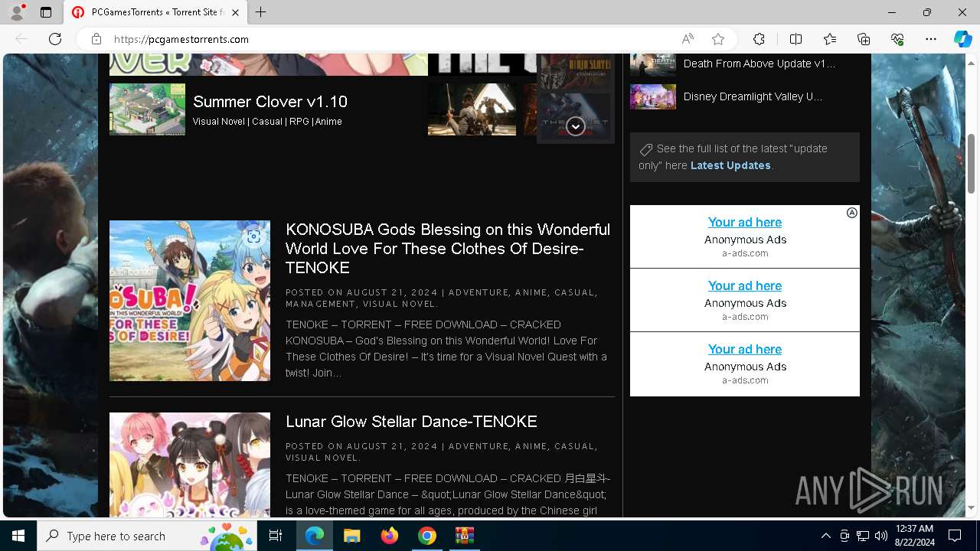Image resolution: width=980 pixels, height=551 pixels.
Task: Launch Chrome from taskbar
Action: [x=427, y=536]
